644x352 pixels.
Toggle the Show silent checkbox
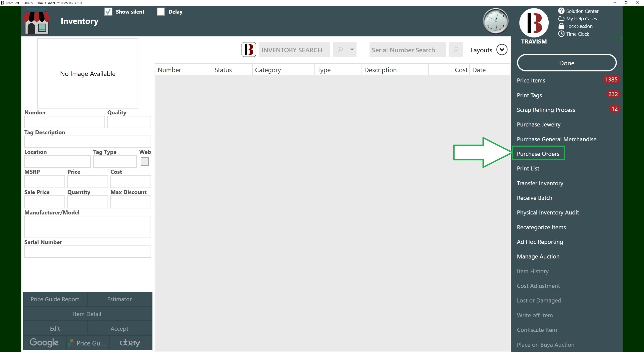click(108, 12)
